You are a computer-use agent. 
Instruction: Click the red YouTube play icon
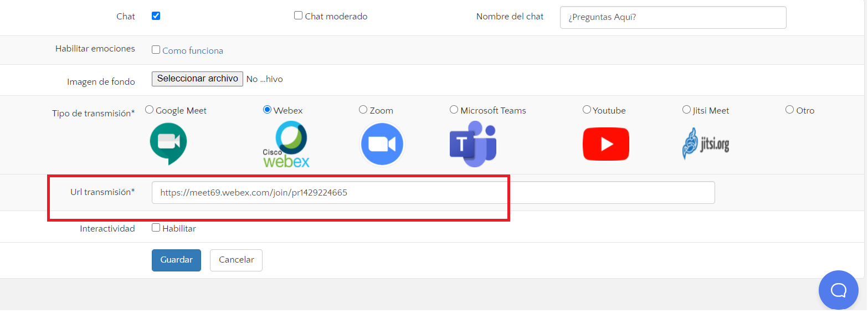(x=605, y=144)
